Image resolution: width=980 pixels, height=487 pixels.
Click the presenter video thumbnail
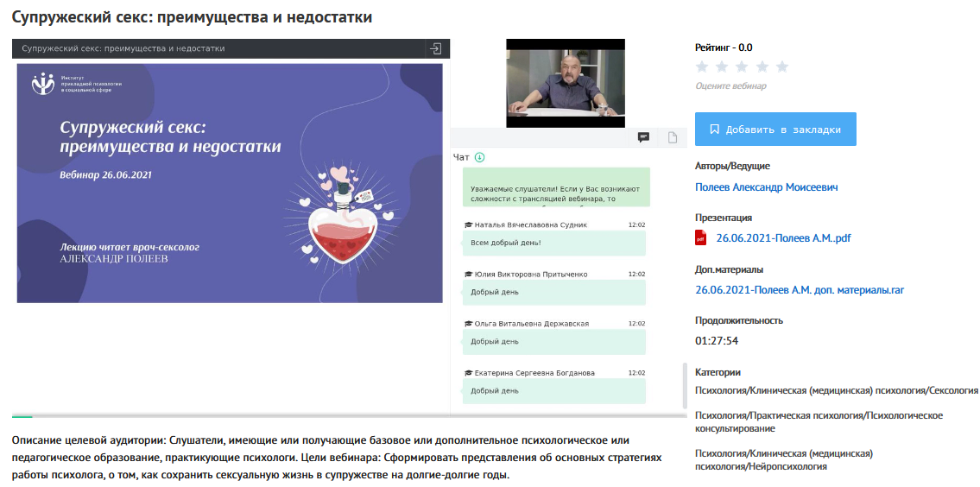coord(565,83)
